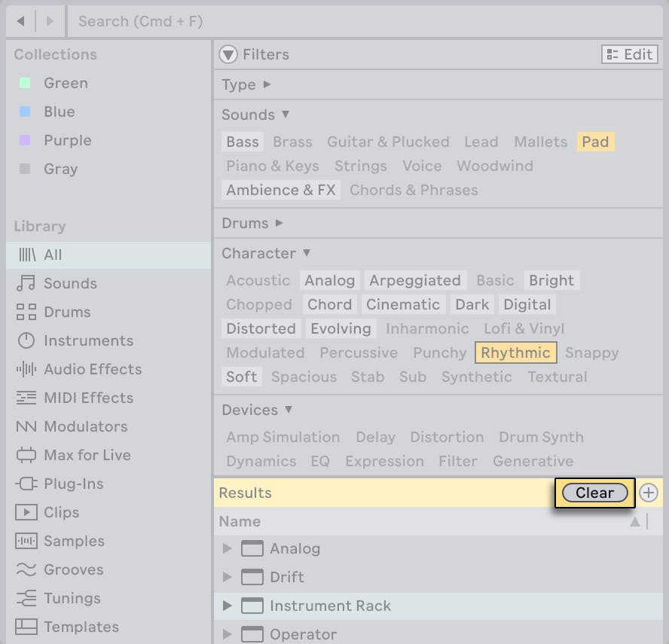Click the Green collection color swatch

tap(25, 83)
